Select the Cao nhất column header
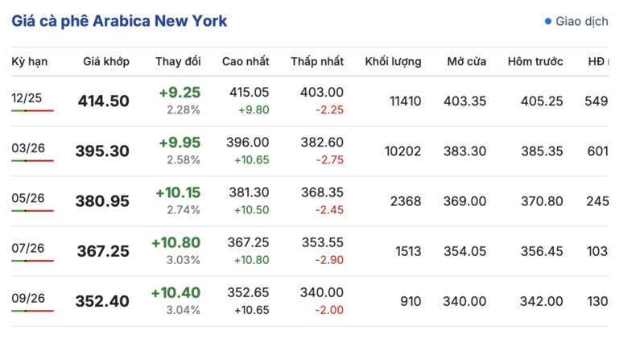 point(246,62)
